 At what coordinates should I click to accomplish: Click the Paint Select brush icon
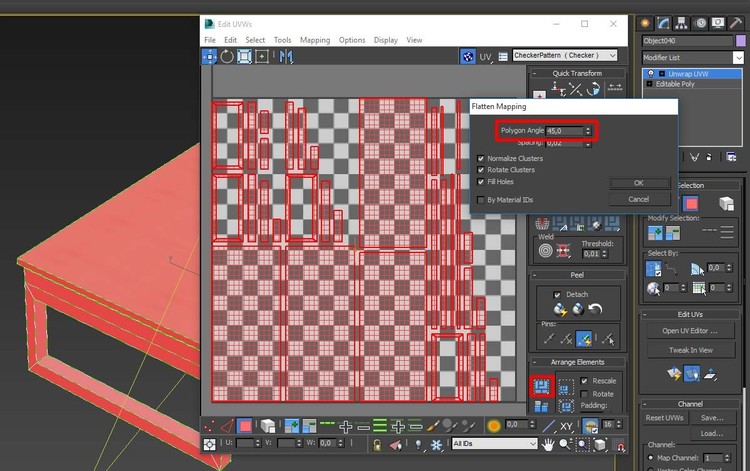click(433, 425)
